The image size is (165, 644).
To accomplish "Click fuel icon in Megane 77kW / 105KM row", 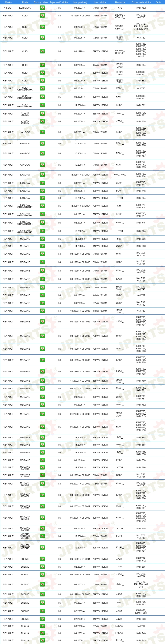I will pos(42,404).
